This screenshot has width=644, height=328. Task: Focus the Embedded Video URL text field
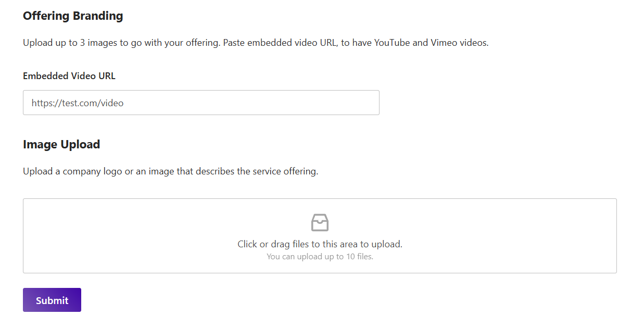coord(201,103)
